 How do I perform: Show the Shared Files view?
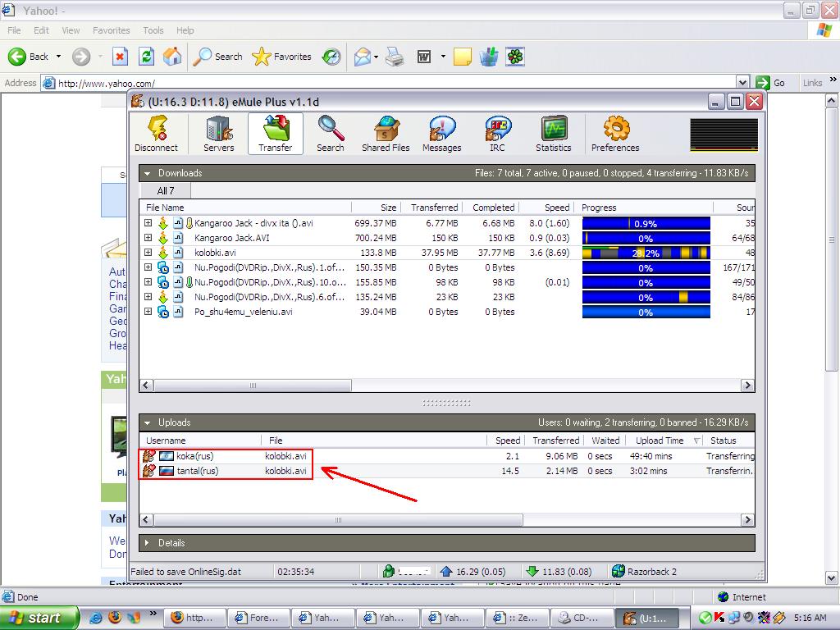coord(386,134)
